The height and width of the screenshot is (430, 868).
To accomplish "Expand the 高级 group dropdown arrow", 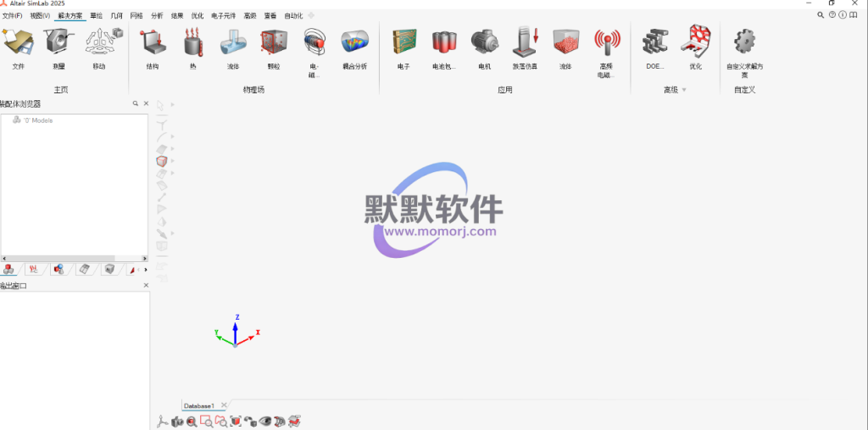I will click(684, 90).
